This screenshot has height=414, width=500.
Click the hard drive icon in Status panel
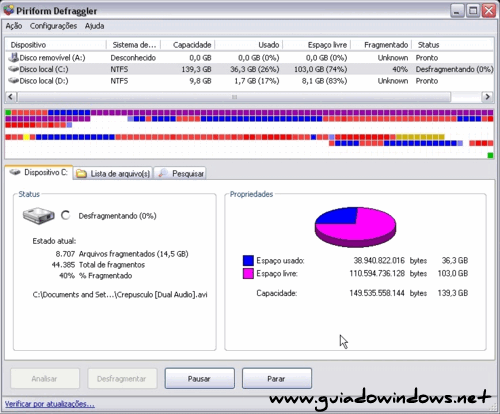pos(39,216)
